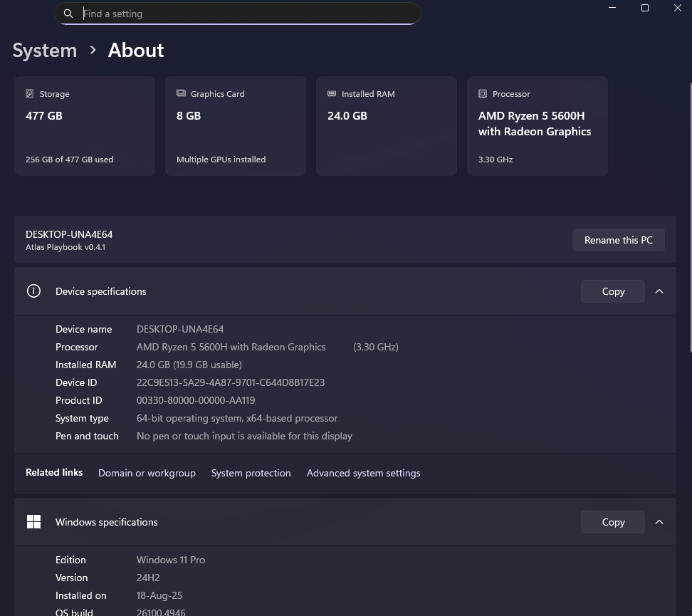Select the 'Atlas Playbook v0.4.1' text
This screenshot has width=692, height=616.
(65, 247)
